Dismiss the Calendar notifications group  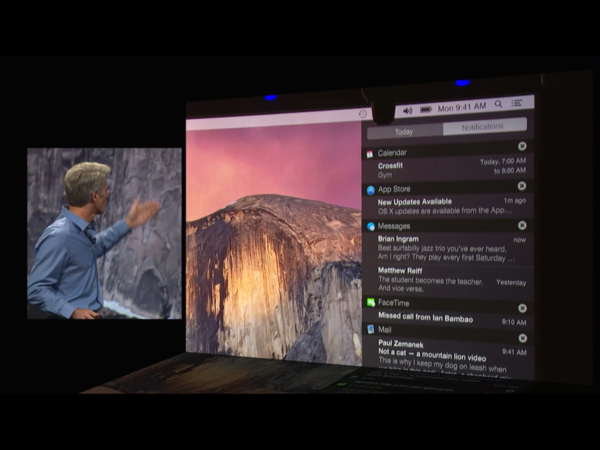click(x=522, y=146)
